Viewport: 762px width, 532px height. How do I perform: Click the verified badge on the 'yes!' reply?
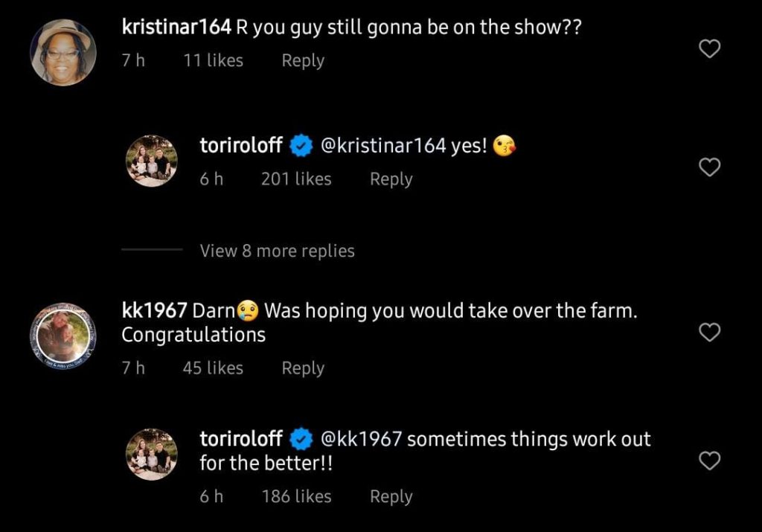coord(300,146)
